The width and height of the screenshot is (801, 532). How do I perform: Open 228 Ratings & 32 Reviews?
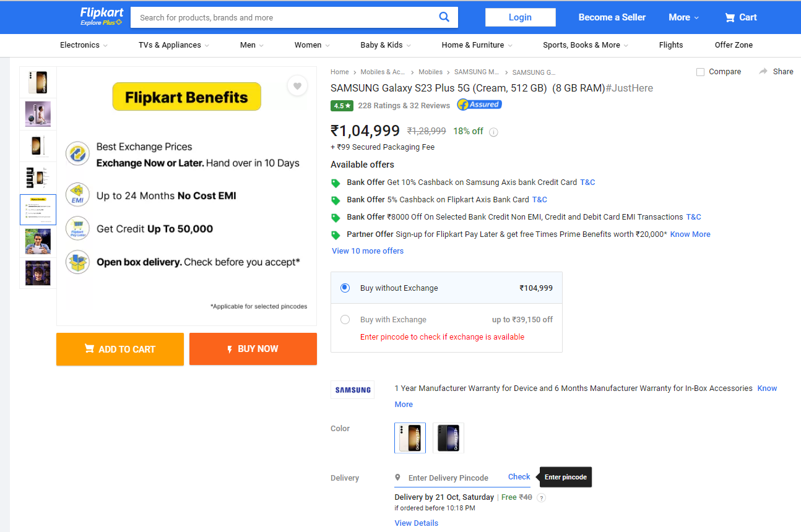pos(404,106)
